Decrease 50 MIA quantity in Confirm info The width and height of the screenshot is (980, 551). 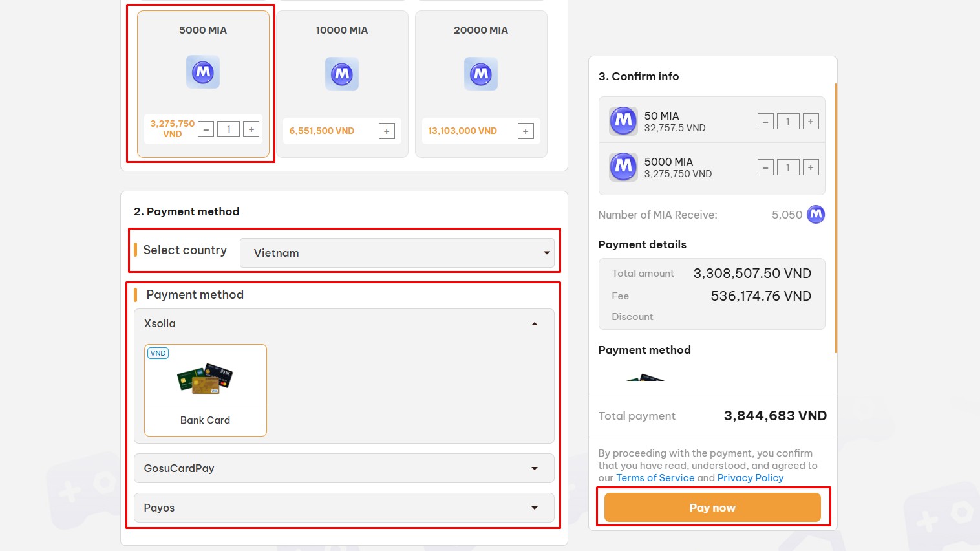tap(765, 122)
